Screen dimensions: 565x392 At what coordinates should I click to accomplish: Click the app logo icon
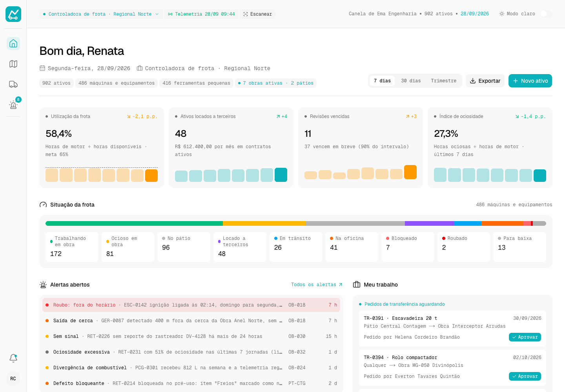click(13, 14)
